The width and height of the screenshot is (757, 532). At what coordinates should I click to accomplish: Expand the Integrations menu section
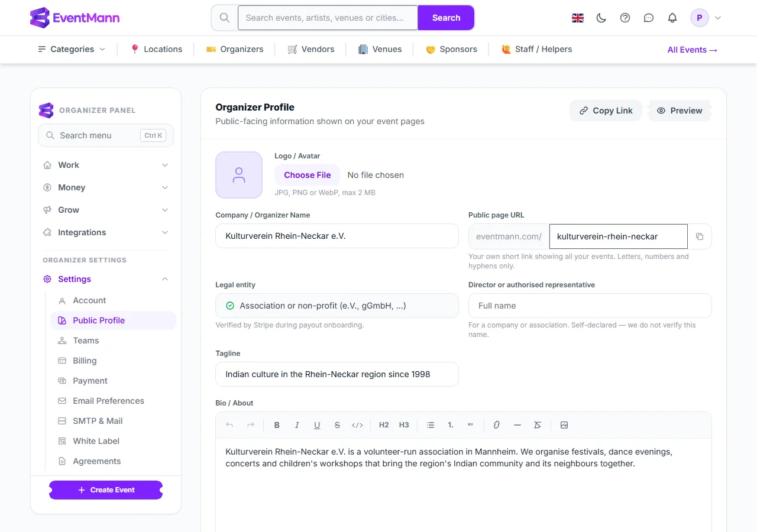(x=106, y=232)
